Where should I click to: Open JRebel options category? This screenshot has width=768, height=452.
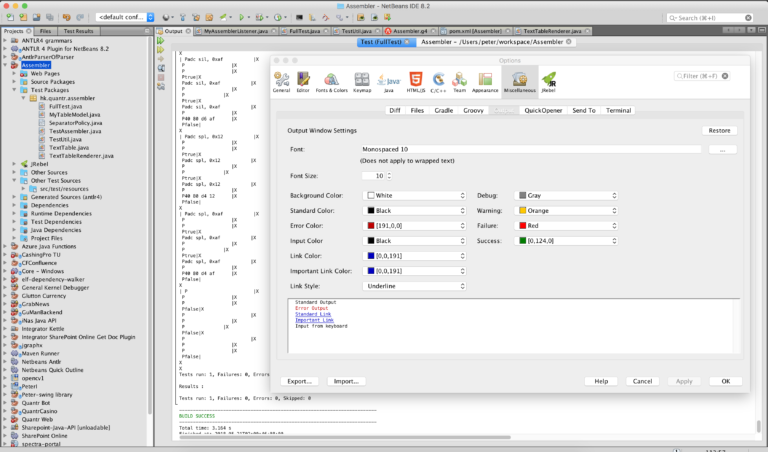(x=549, y=82)
